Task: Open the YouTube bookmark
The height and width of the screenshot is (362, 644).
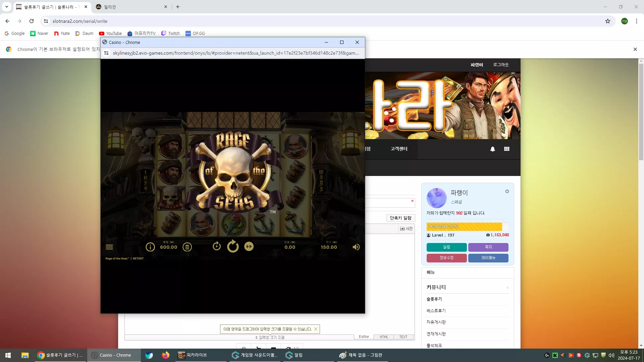Action: click(110, 33)
